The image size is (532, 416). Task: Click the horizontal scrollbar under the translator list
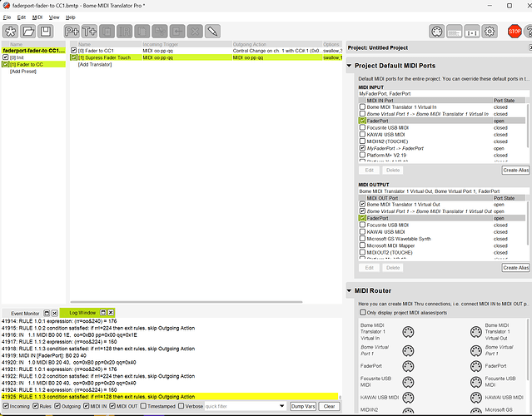186,302
